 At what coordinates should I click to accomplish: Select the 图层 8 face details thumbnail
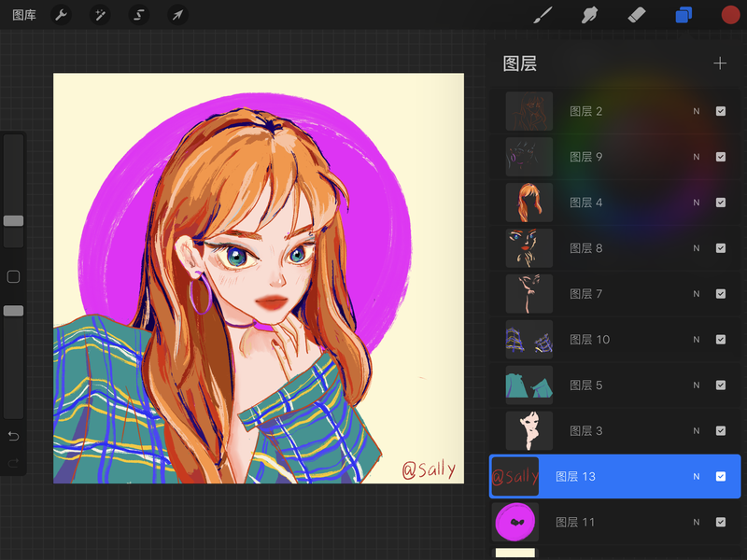(529, 248)
